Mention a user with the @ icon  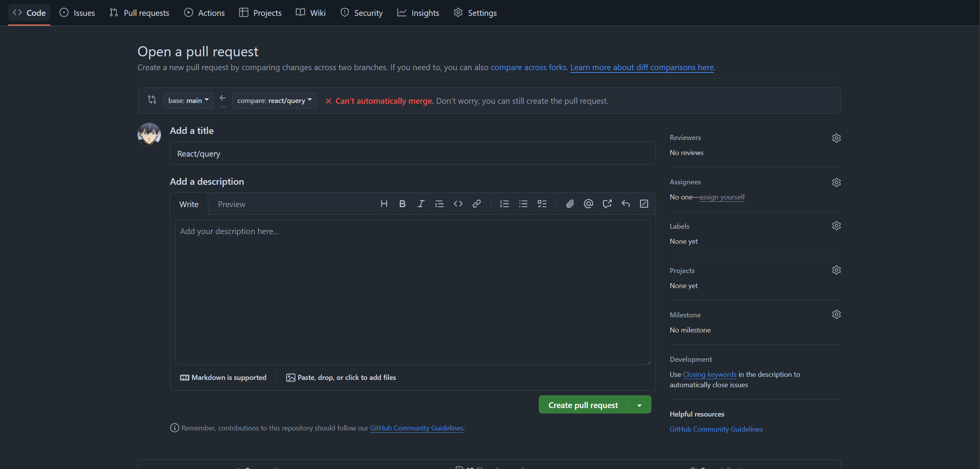coord(588,204)
